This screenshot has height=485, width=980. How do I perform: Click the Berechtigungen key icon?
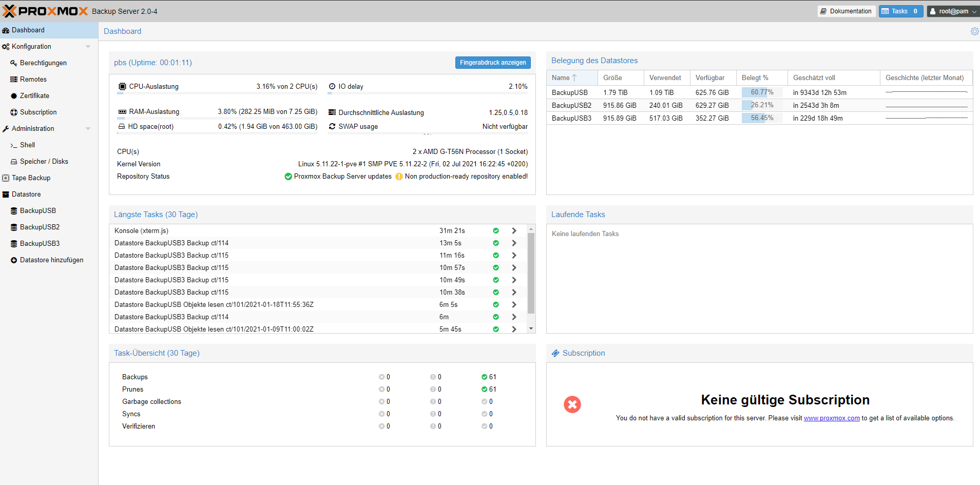coord(14,63)
